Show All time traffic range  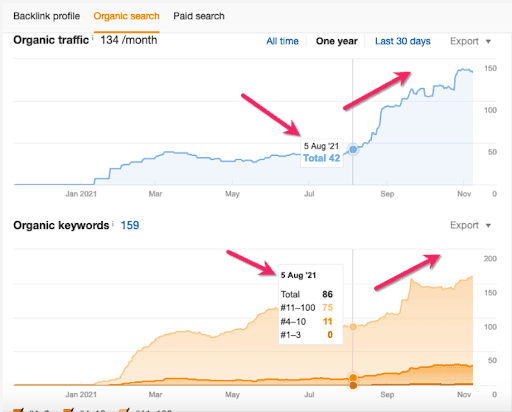tap(282, 41)
